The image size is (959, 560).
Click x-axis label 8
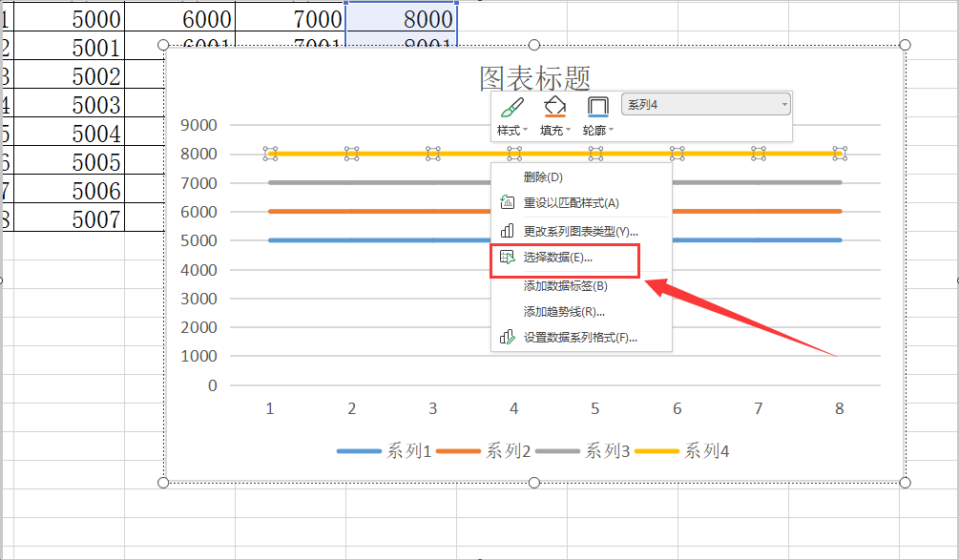(x=839, y=408)
